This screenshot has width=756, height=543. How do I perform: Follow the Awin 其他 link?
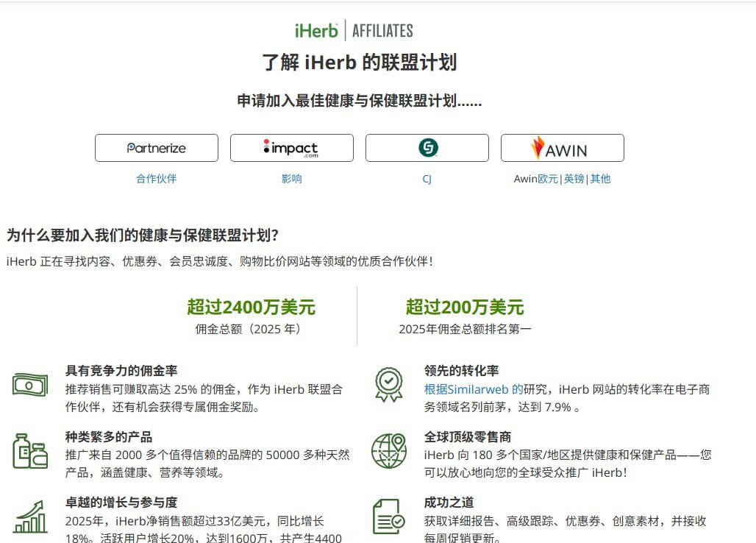click(x=600, y=179)
